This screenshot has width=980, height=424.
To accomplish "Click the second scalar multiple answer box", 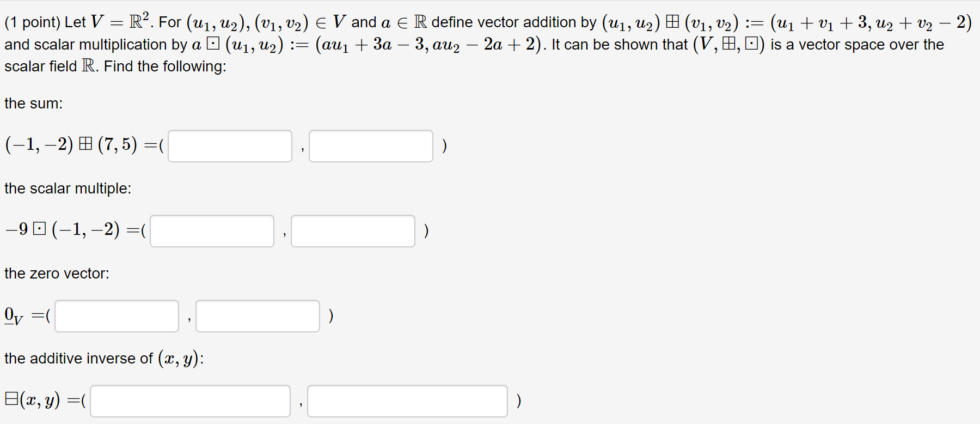I will point(353,231).
